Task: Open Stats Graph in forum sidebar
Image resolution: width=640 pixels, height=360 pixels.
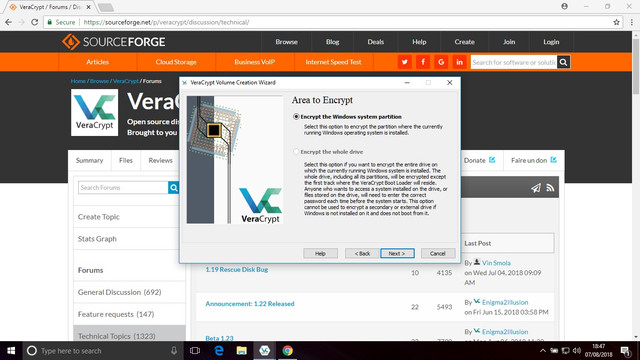Action: (x=97, y=239)
